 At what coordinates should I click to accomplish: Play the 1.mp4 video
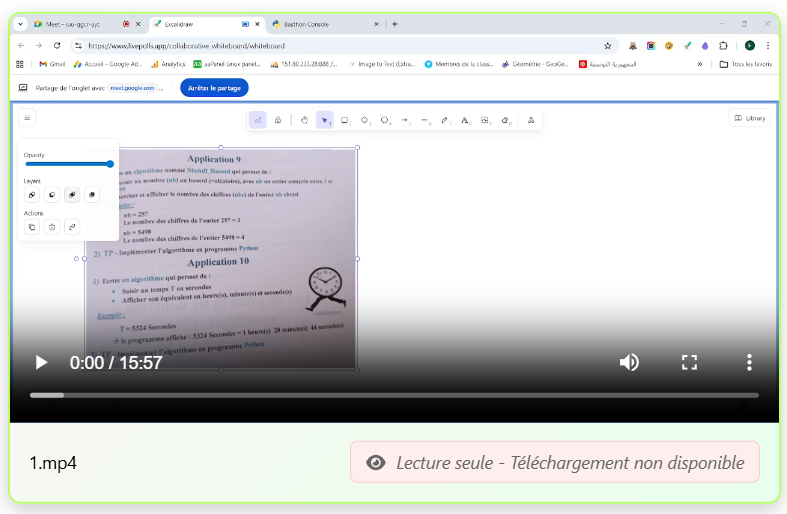(41, 363)
